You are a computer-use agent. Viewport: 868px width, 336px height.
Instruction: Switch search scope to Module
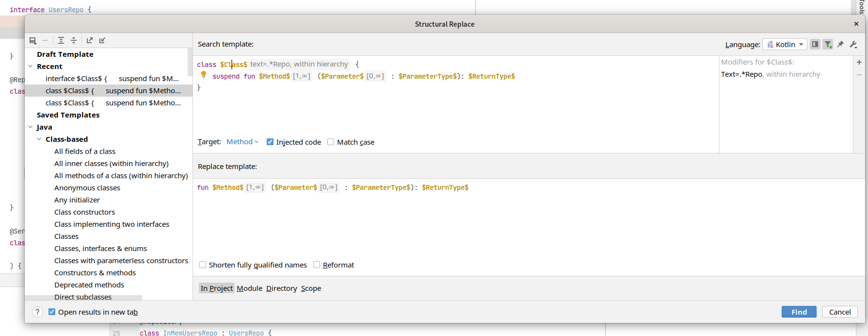(249, 288)
